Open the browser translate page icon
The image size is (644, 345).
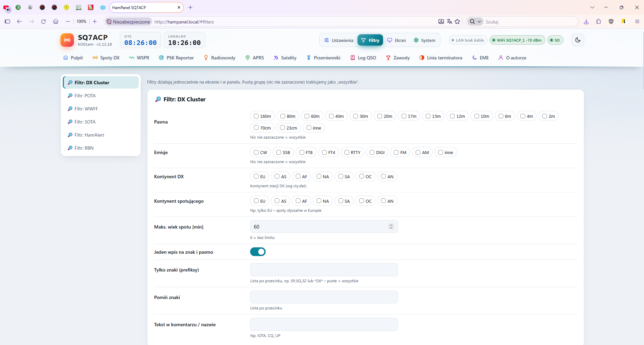tap(449, 21)
